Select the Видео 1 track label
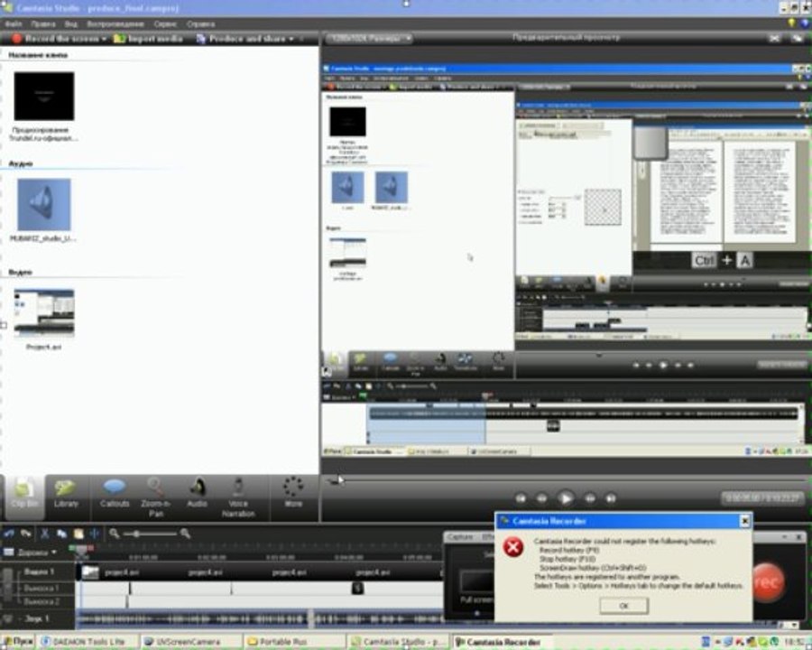The image size is (812, 650). (39, 571)
